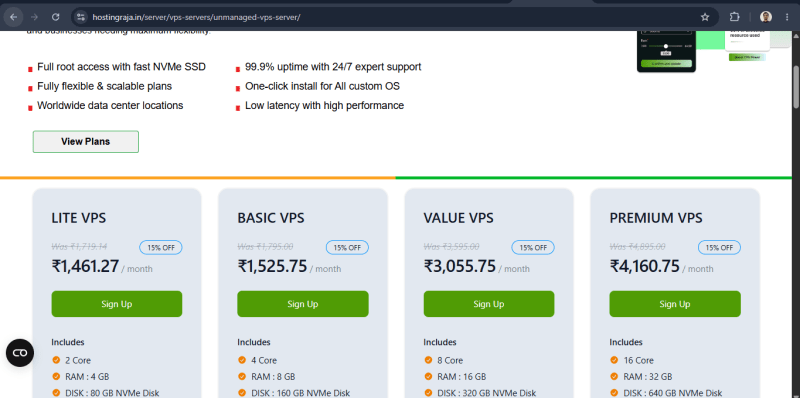Click the orange check icon beside 8 Core
Screen dimensions: 800x398
tap(428, 360)
